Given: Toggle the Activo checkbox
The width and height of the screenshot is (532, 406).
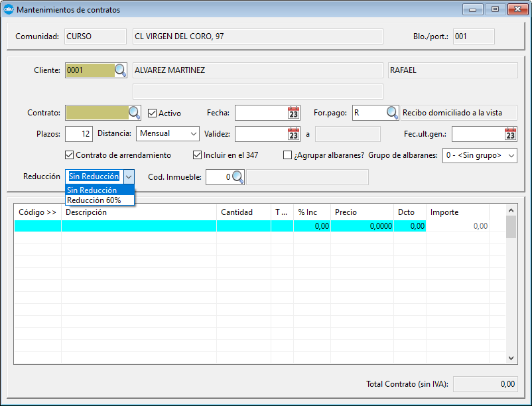Looking at the screenshot, I should coord(152,113).
